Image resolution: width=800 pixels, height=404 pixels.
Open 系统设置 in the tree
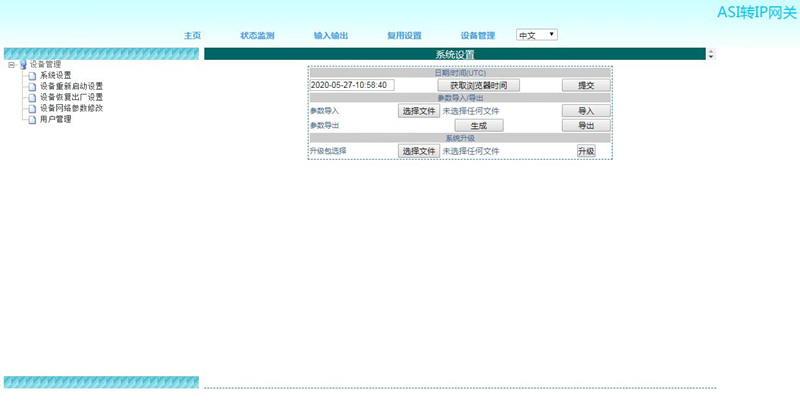click(56, 75)
